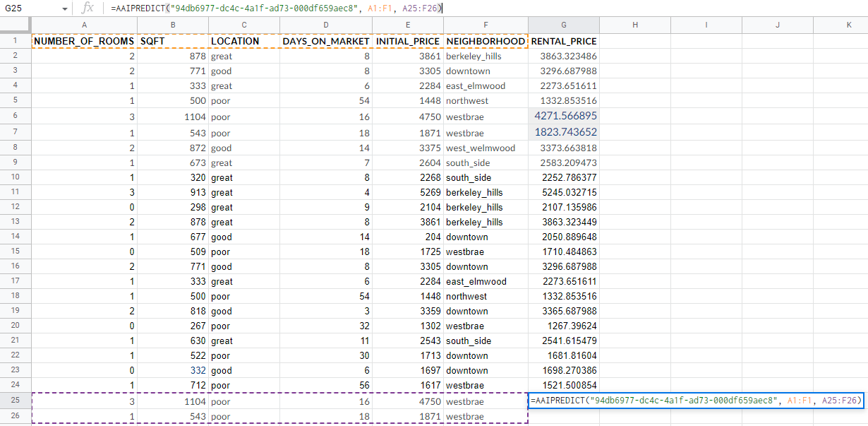Open the Name Box dropdown arrow
Image resolution: width=868 pixels, height=426 pixels.
[65, 8]
